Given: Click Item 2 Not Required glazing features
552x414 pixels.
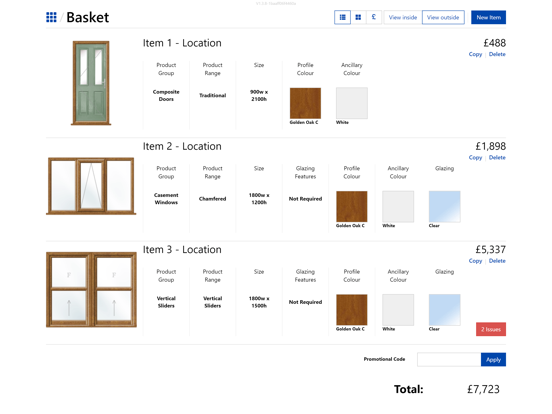Looking at the screenshot, I should pos(305,199).
